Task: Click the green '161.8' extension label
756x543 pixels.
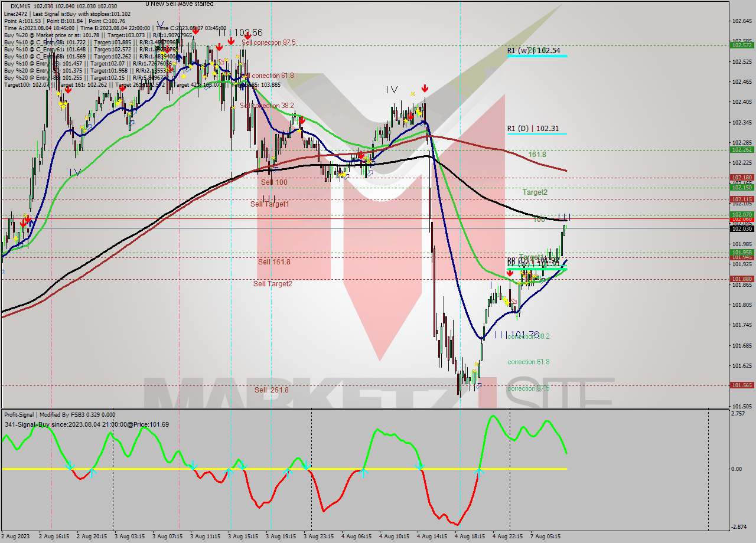Action: (x=537, y=155)
